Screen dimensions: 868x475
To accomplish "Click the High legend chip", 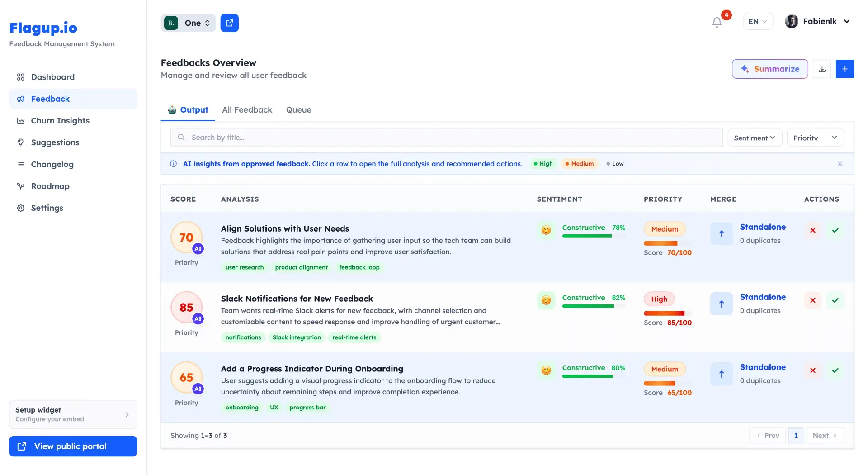I will coord(543,164).
